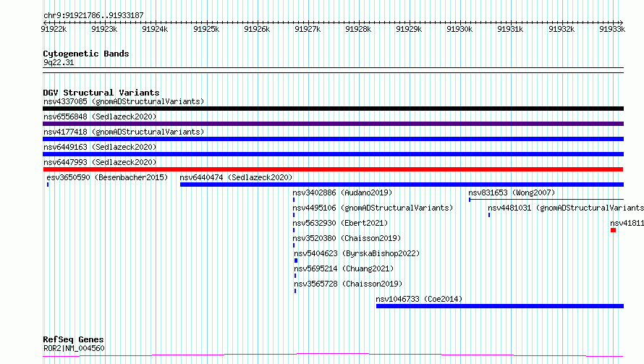Open the nsv3565728 (Chaisson2019) label
Viewport: 644px width, 364px height.
click(x=348, y=284)
